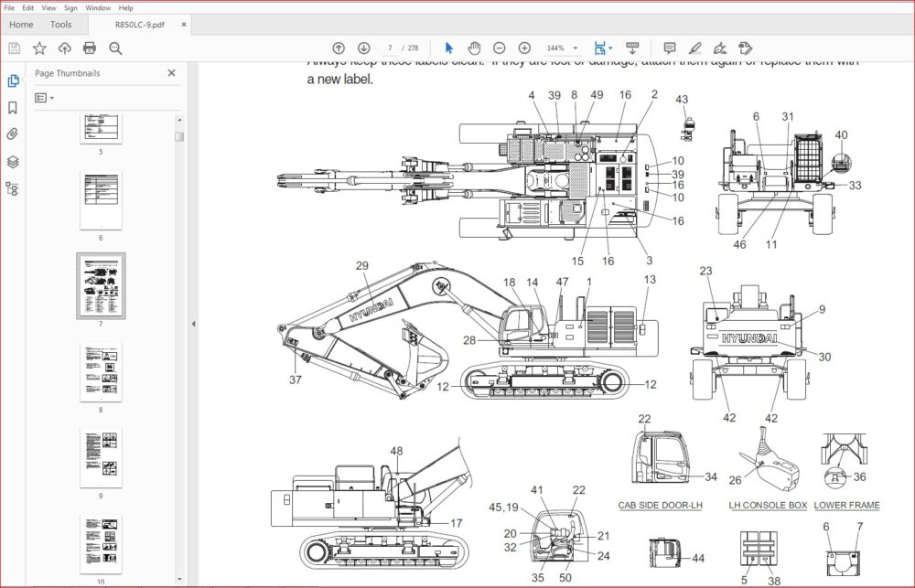Select the highlighter pen tool
The height and width of the screenshot is (588, 915).
[694, 48]
